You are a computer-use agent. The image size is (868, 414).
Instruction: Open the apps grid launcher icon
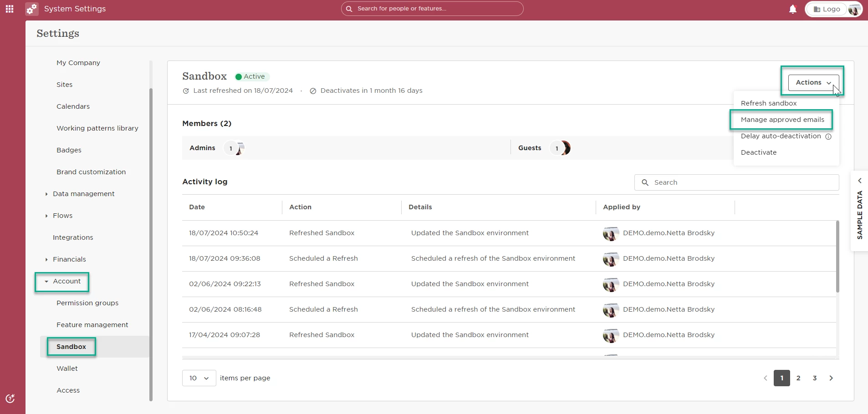(10, 9)
